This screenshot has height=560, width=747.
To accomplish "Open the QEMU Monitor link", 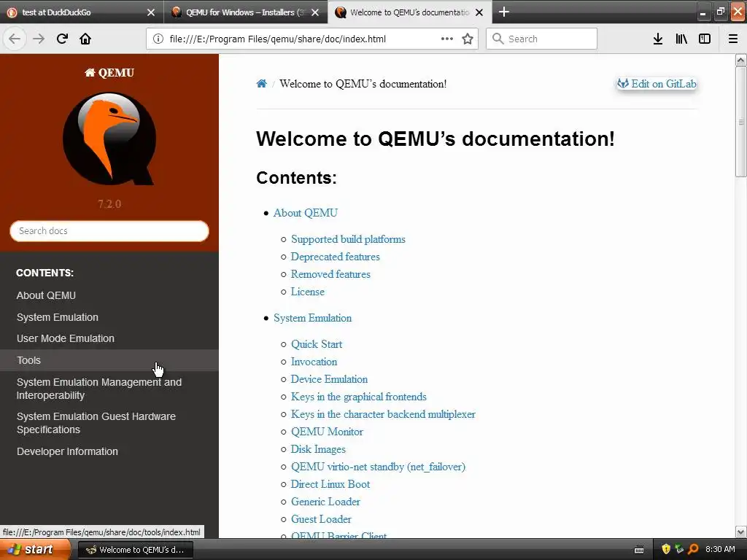I will tap(328, 432).
